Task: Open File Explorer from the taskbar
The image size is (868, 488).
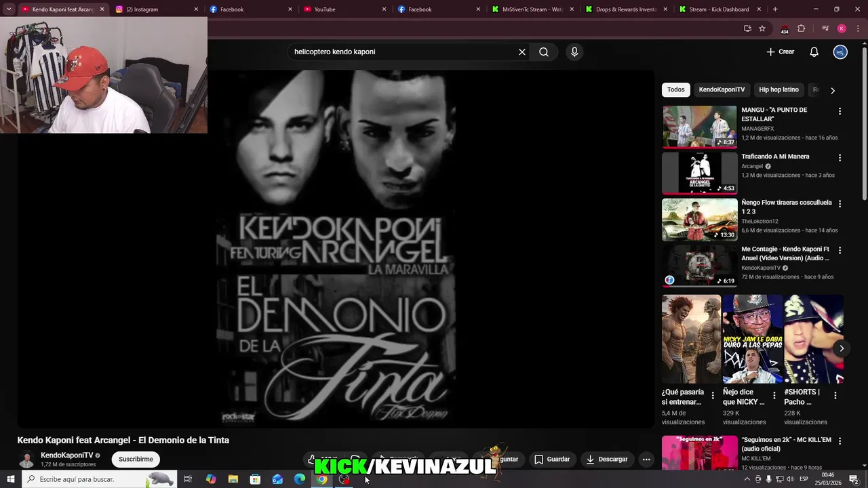Action: 233,479
